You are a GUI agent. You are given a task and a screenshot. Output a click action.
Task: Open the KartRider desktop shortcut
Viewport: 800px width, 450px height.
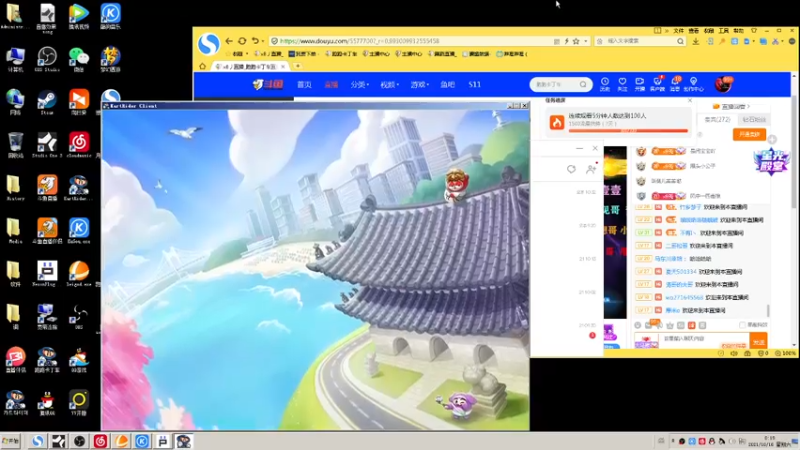(79, 187)
